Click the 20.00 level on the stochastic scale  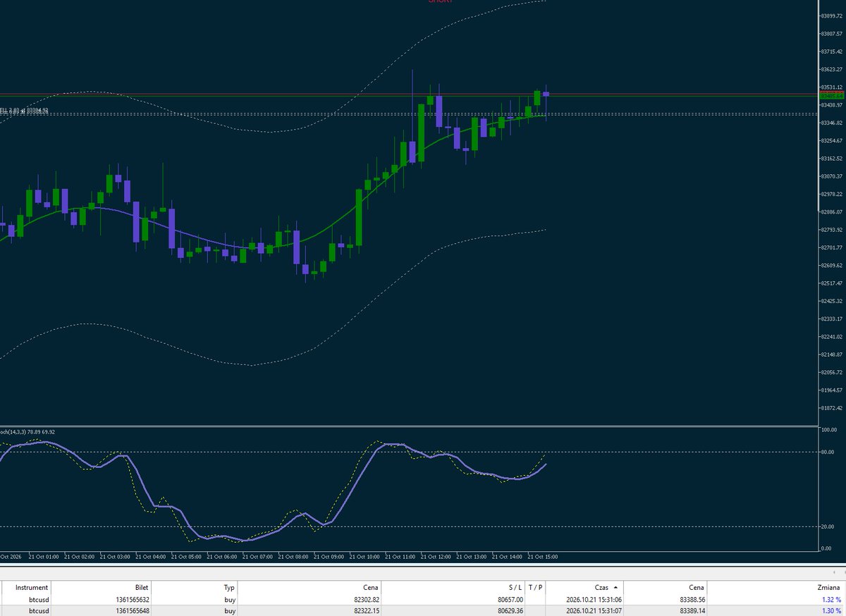point(828,526)
